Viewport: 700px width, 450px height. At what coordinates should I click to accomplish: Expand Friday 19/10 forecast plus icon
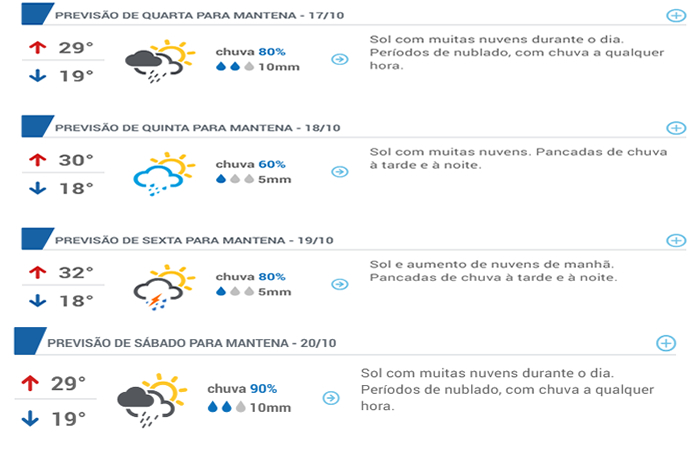(x=676, y=241)
